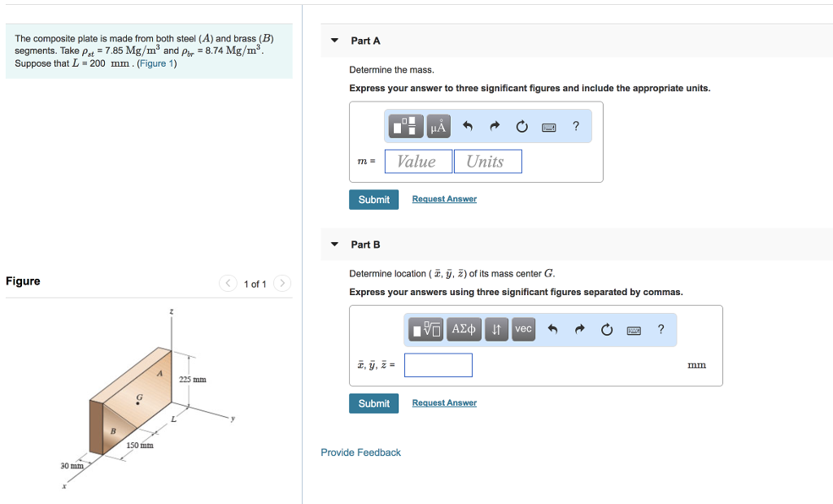
Task: Click the Provide Feedback link
Action: (x=360, y=452)
